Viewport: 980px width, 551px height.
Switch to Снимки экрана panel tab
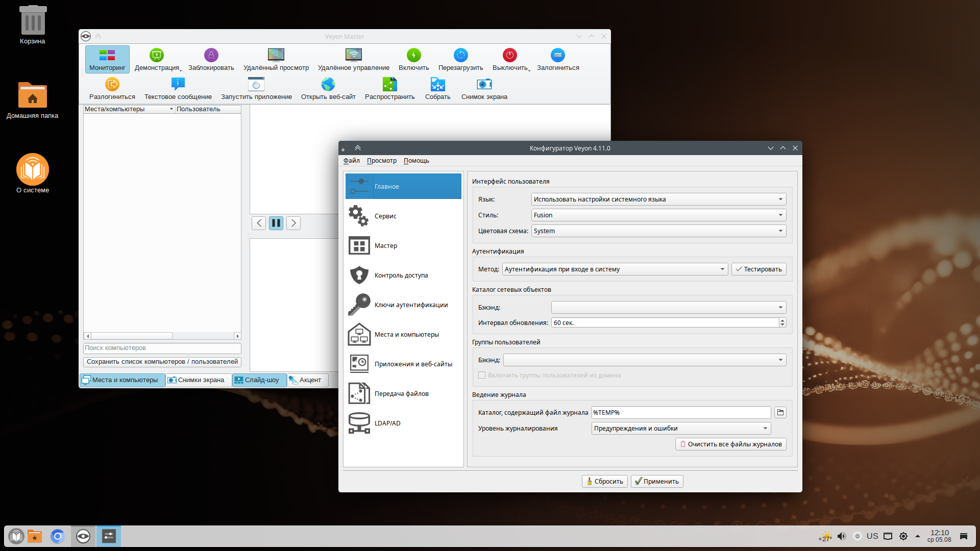199,380
